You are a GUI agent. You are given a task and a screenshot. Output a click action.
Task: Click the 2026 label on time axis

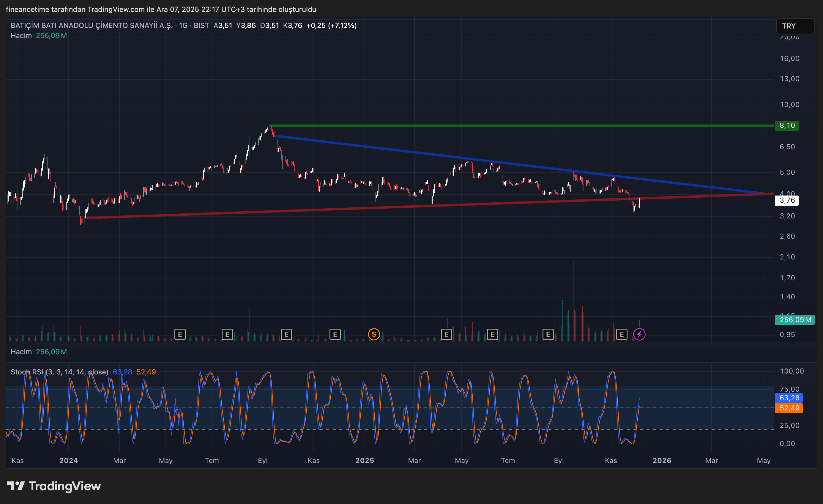662,460
